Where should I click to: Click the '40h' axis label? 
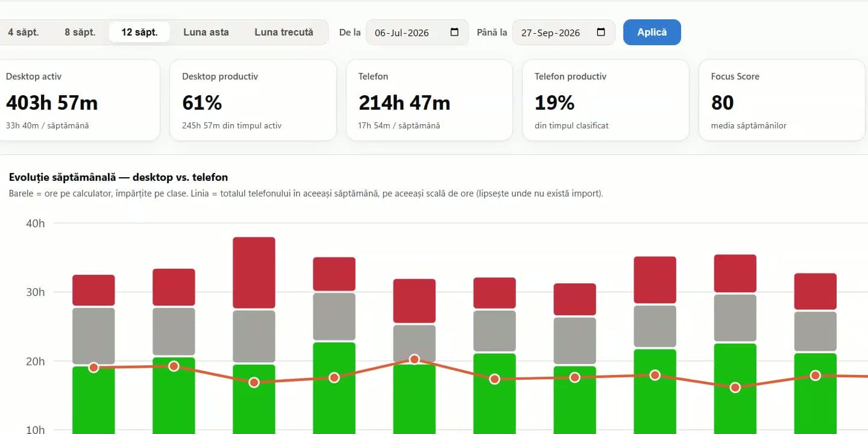click(36, 224)
